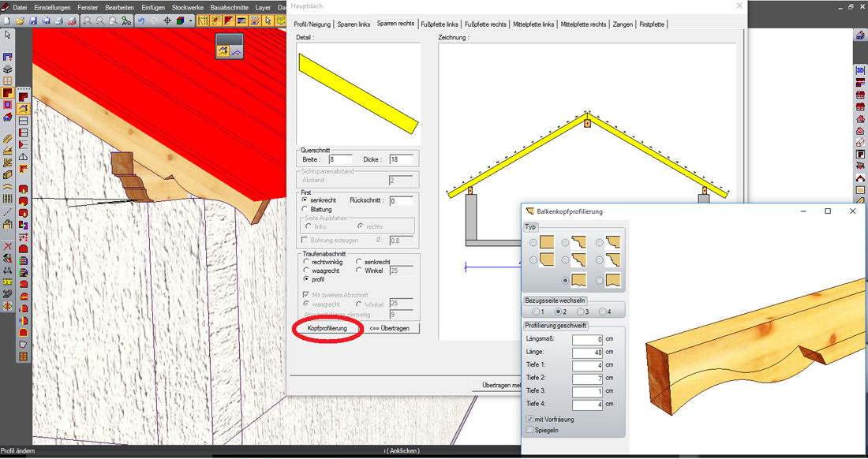
Task: Open a file using the folder icon
Action: tap(20, 21)
